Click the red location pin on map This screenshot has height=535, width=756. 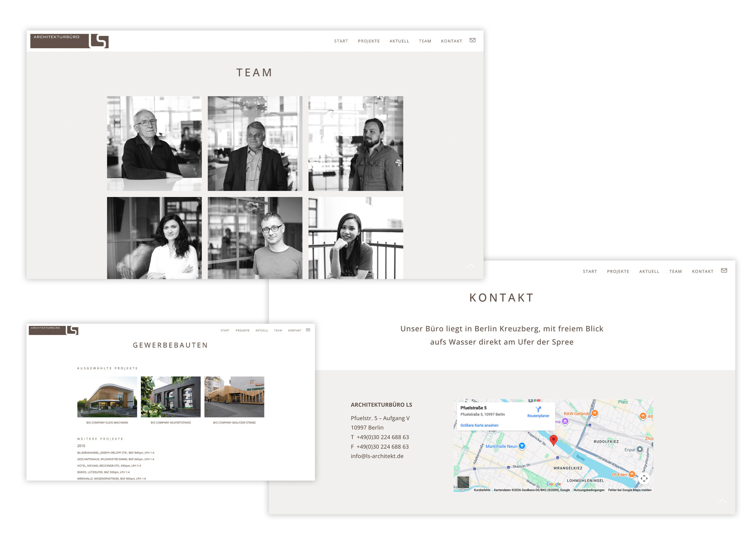(x=553, y=439)
